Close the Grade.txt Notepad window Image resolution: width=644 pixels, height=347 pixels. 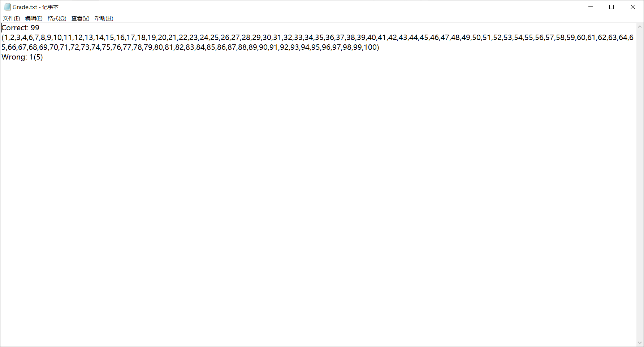633,7
